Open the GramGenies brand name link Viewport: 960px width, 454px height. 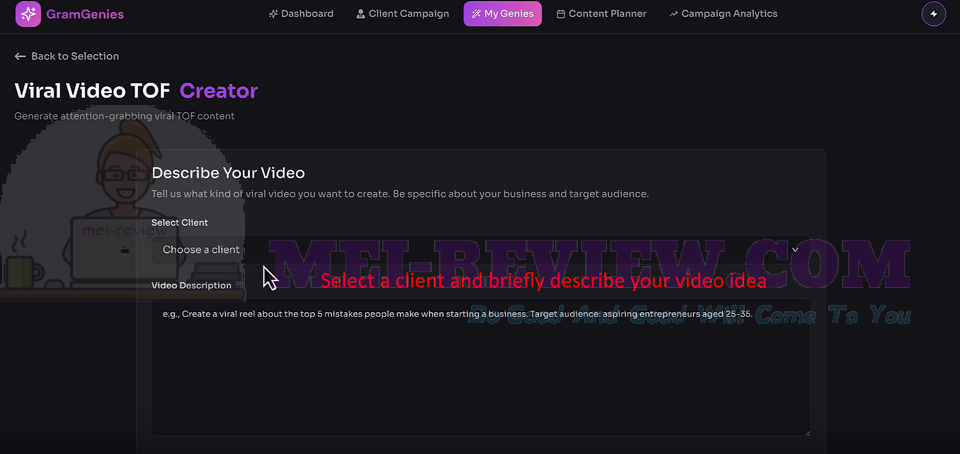tap(84, 14)
